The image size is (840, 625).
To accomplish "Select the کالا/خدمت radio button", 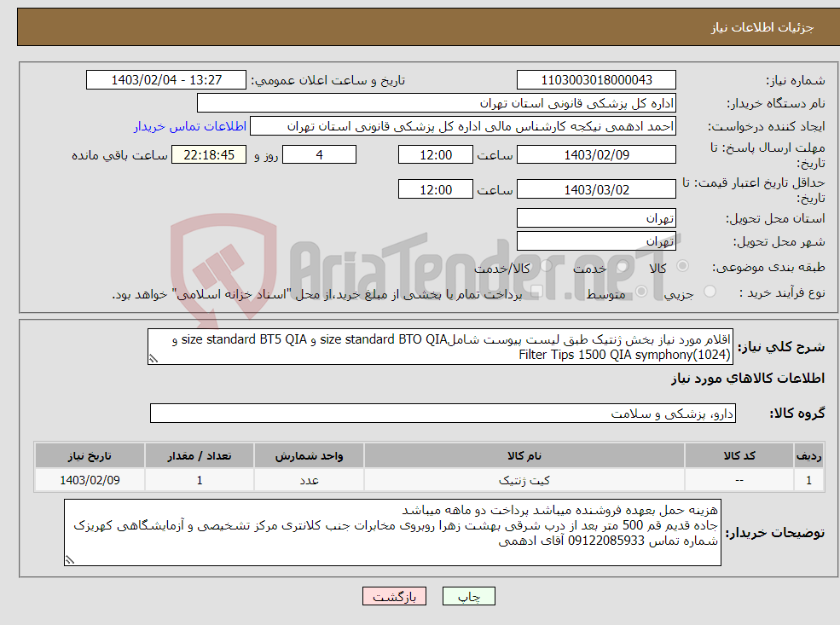I will click(x=546, y=266).
